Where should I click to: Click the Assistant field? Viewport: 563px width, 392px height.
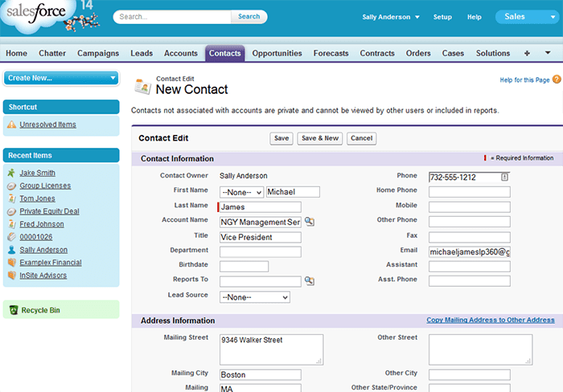[x=469, y=267]
